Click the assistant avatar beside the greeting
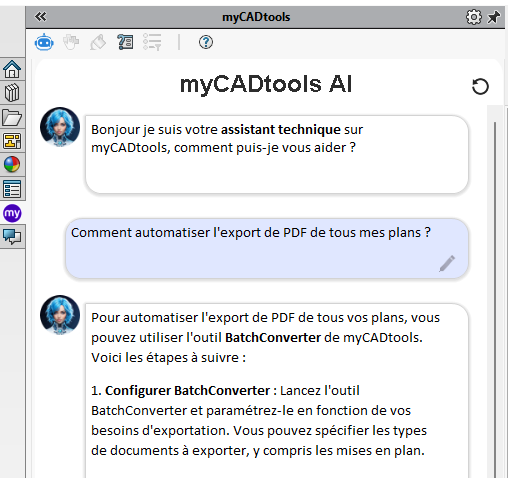The width and height of the screenshot is (508, 478). pos(60,127)
